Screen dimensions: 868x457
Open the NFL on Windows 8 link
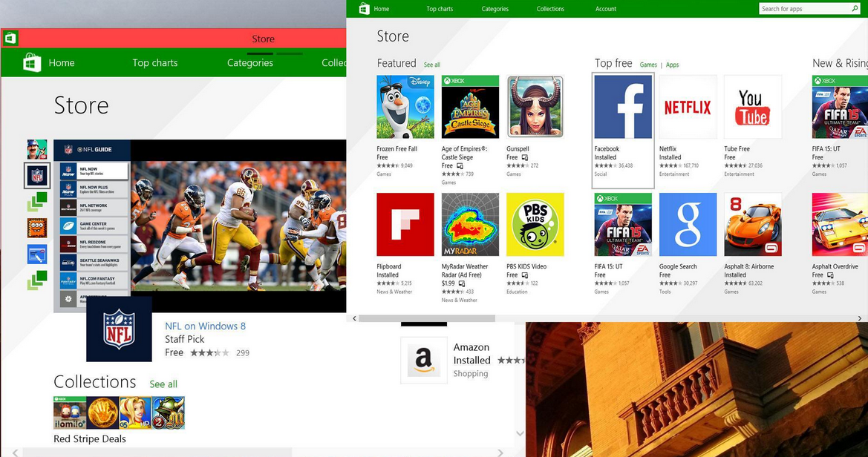(x=206, y=326)
